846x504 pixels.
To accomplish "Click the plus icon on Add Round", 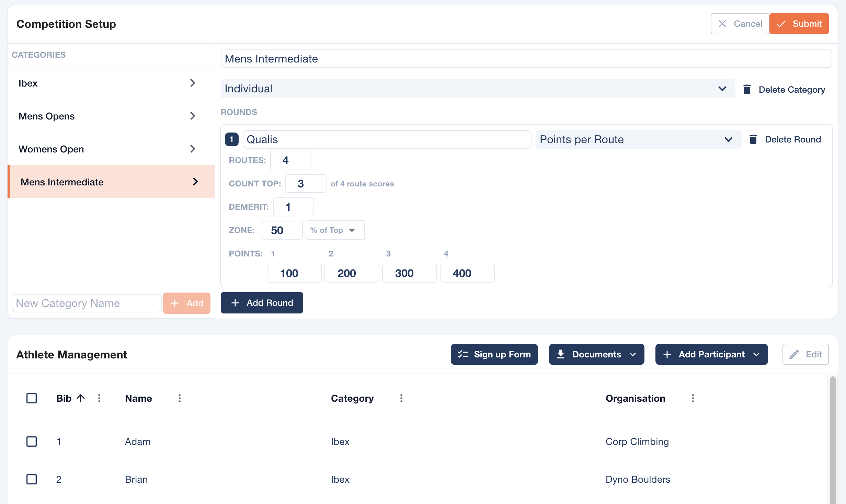I will click(x=235, y=303).
